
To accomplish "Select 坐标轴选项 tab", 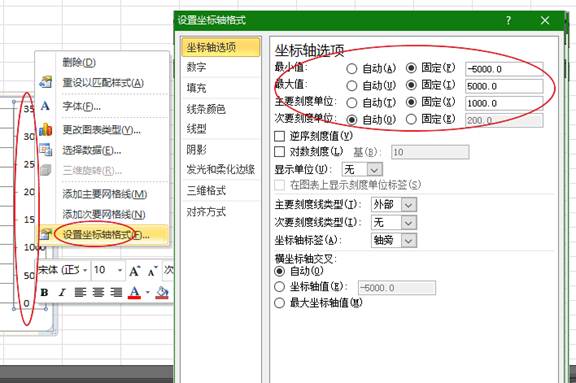I will pyautogui.click(x=221, y=47).
